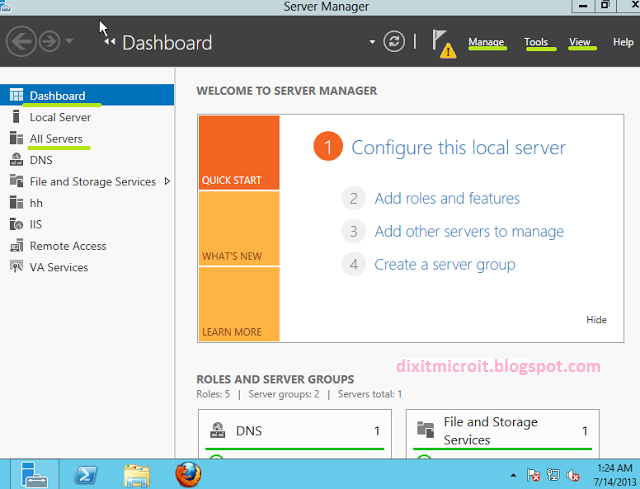Click the LEARN MORE tile
Viewport: 640px width, 489px height.
click(239, 304)
